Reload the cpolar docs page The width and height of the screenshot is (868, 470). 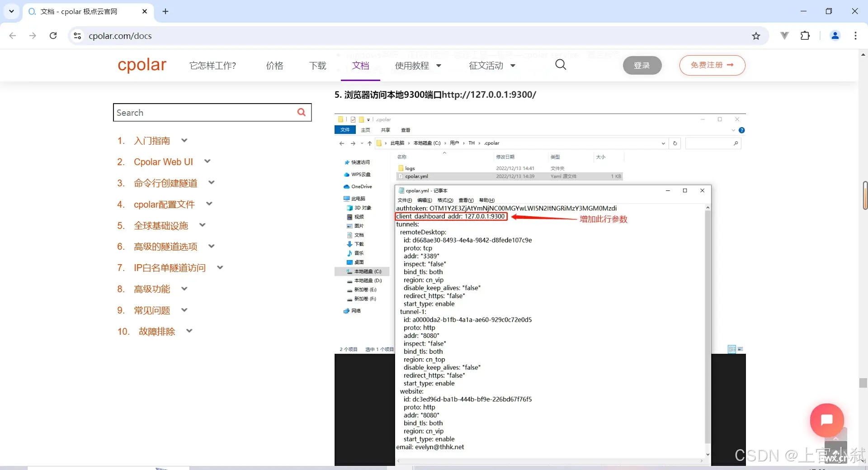(x=53, y=36)
